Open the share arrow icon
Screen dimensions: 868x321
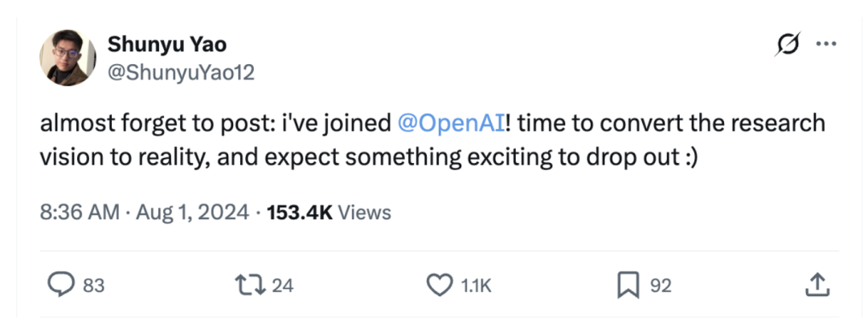816,283
